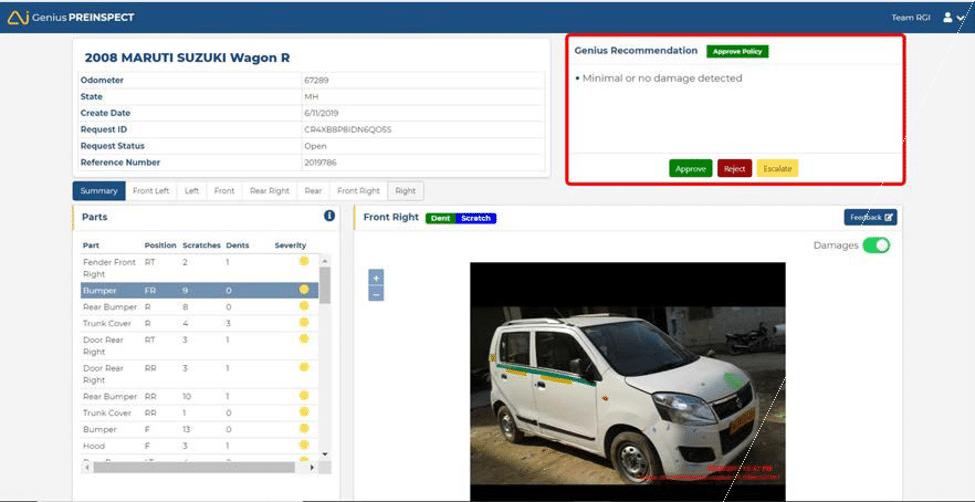Click the Reference Number value 2019786
The image size is (975, 502).
click(320, 162)
